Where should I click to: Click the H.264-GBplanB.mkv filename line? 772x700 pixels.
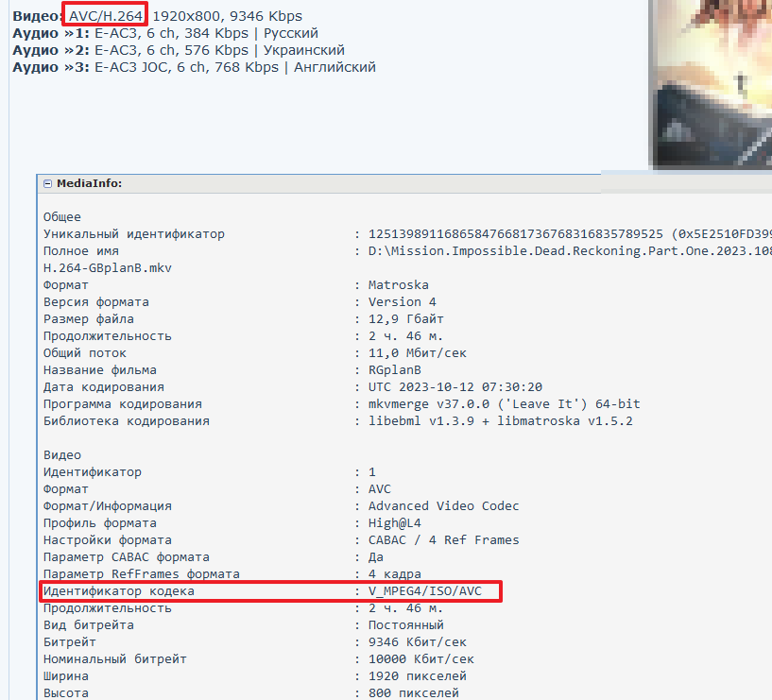(x=108, y=268)
